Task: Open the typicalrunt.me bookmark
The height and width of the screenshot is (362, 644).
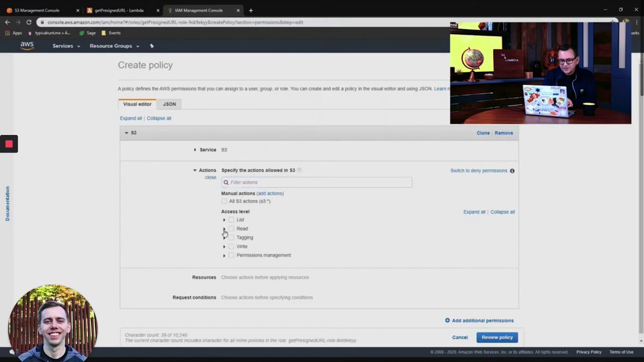Action: point(49,33)
